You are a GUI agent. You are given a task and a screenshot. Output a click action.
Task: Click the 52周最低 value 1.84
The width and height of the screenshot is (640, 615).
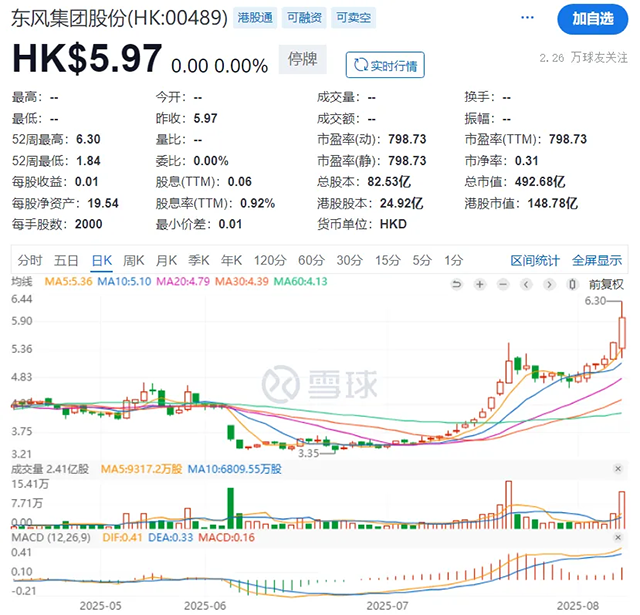tap(88, 161)
